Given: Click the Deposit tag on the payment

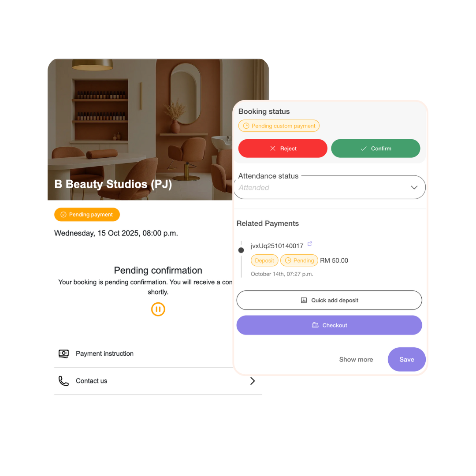Looking at the screenshot, I should 264,260.
